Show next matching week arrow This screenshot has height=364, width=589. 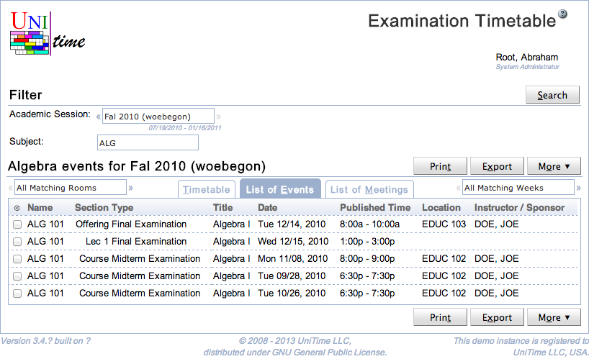point(579,188)
